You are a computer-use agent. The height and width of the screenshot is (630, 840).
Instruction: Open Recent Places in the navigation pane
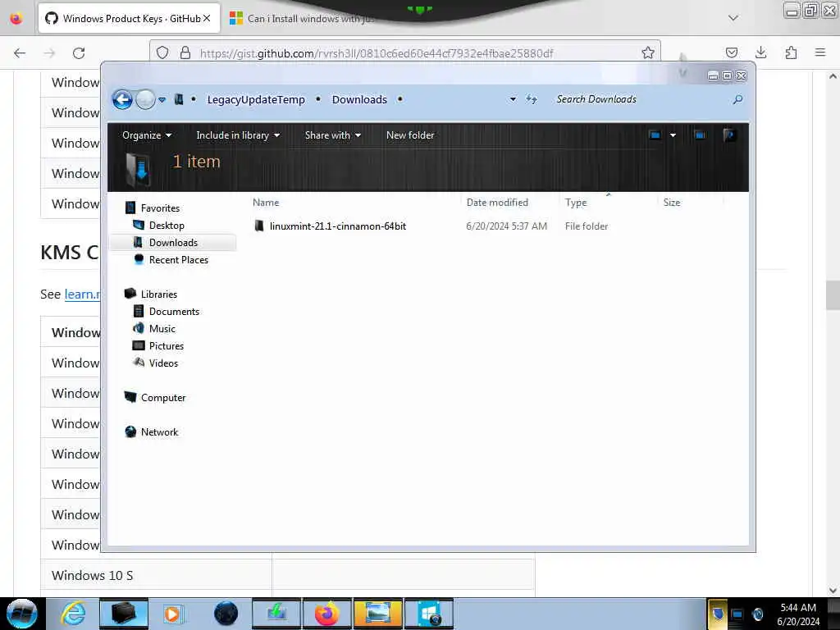178,260
